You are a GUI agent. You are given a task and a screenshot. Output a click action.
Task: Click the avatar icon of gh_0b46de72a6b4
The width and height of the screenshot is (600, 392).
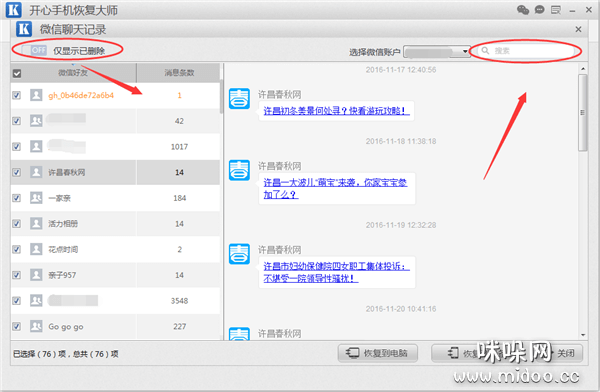pyautogui.click(x=36, y=95)
